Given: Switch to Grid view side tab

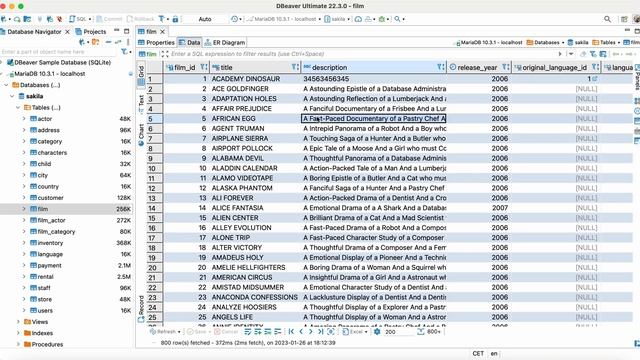Looking at the screenshot, I should coord(141,76).
